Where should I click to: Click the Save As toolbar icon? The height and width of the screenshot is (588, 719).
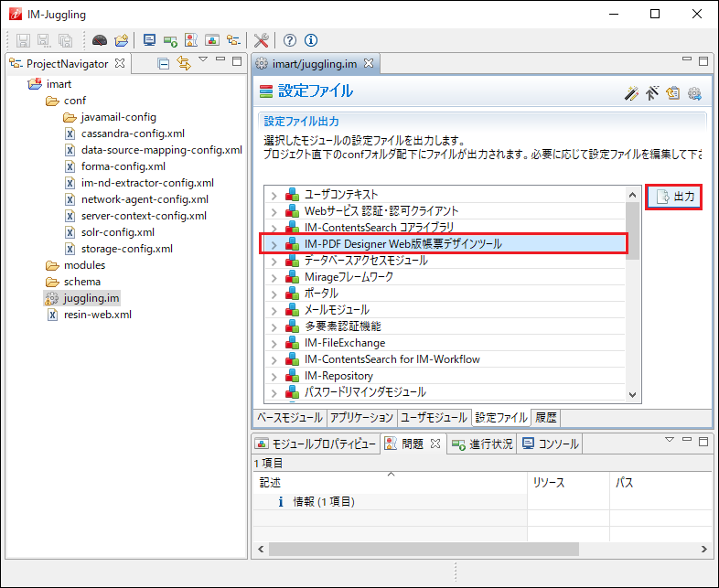[x=44, y=40]
